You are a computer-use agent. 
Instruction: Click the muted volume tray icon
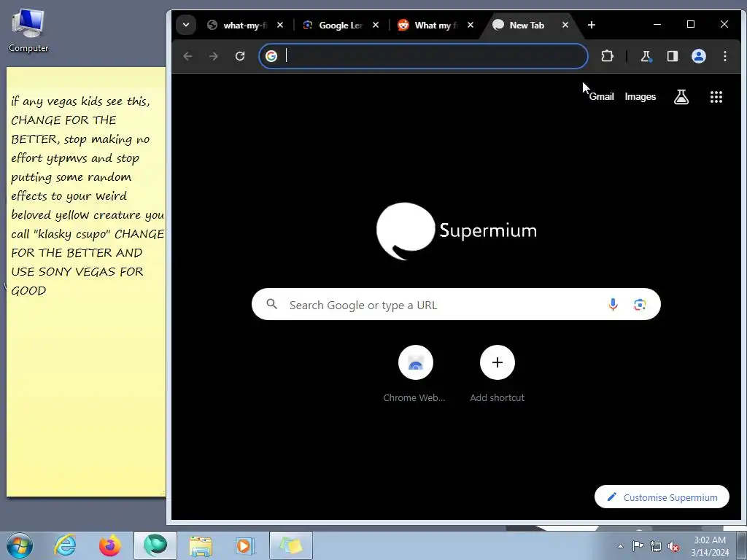[673, 546]
